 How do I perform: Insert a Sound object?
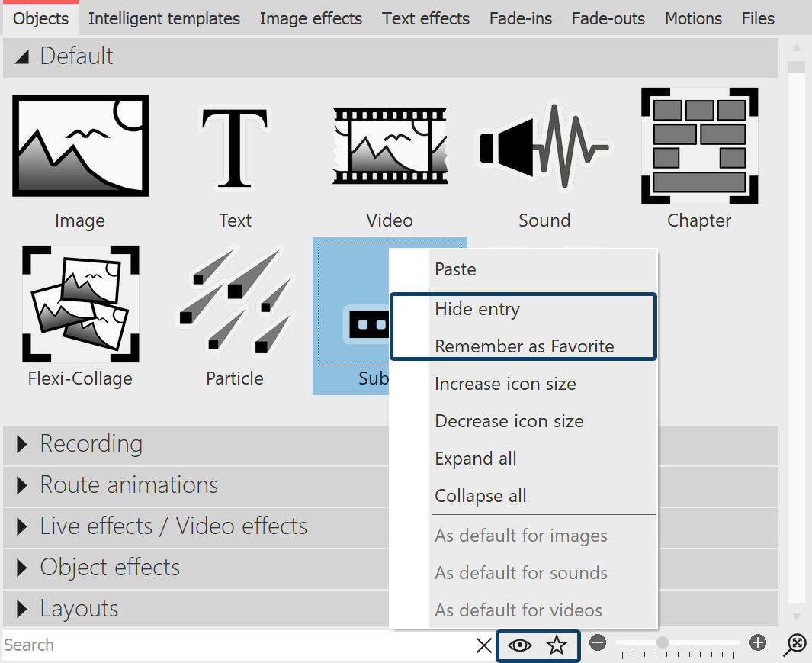(544, 145)
